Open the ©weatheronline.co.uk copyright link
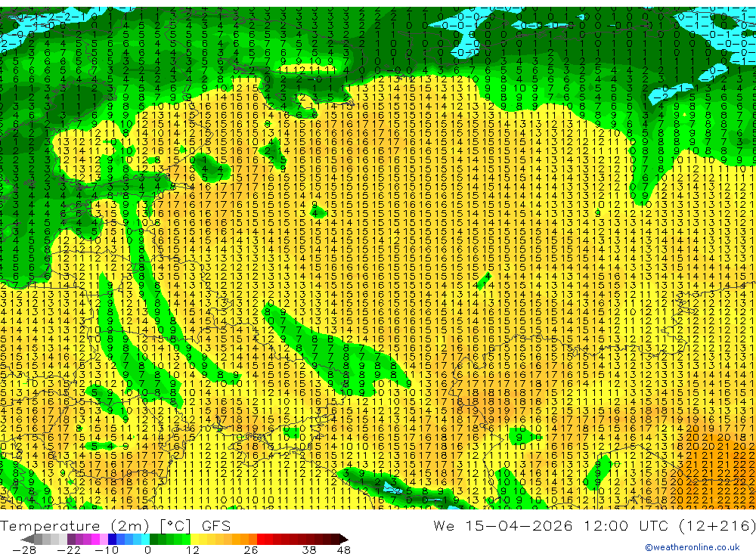The image size is (756, 554). tap(692, 547)
